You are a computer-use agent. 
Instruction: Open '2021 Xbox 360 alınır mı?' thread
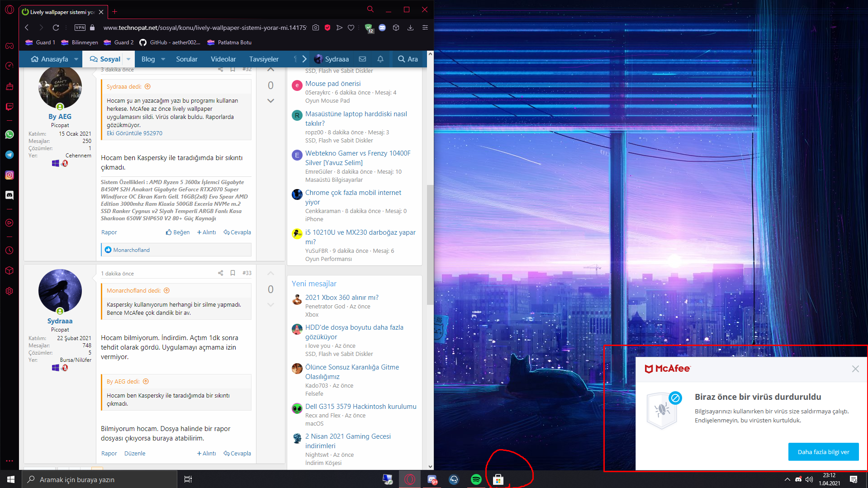(x=342, y=298)
